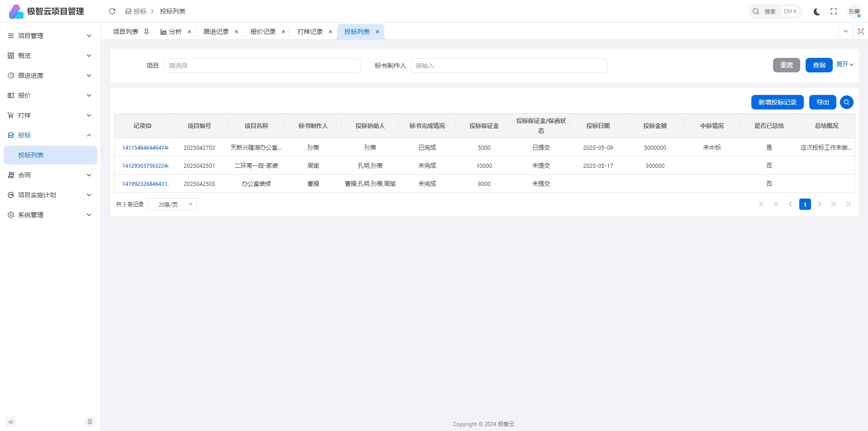Screen dimensions: 868x431
Task: Collapse sidebar with double-arrow icon
Action: pos(11,422)
